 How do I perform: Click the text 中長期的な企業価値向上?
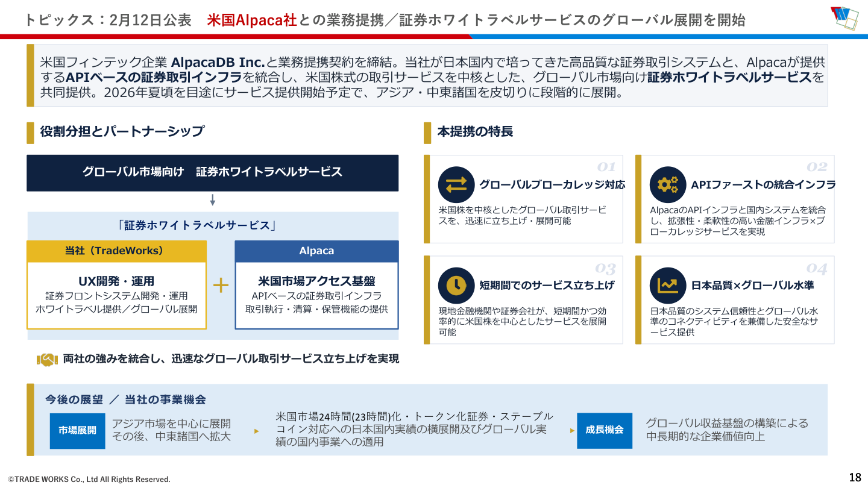point(705,436)
